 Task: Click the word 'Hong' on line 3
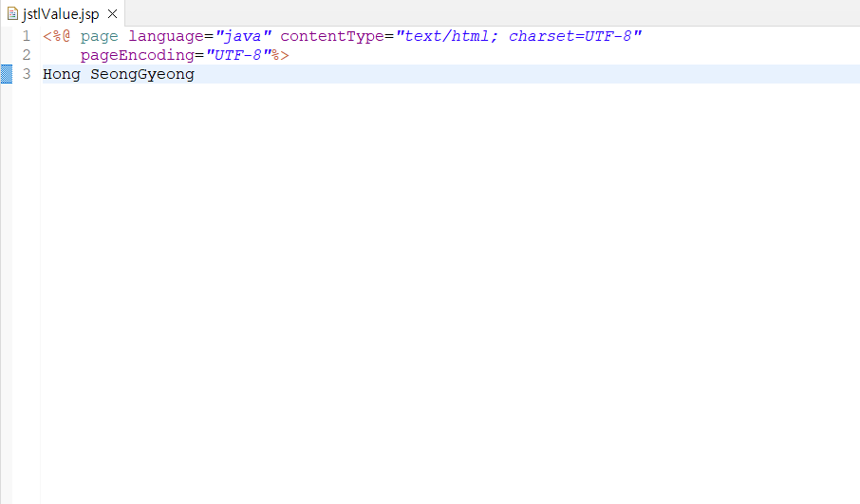click(x=62, y=74)
